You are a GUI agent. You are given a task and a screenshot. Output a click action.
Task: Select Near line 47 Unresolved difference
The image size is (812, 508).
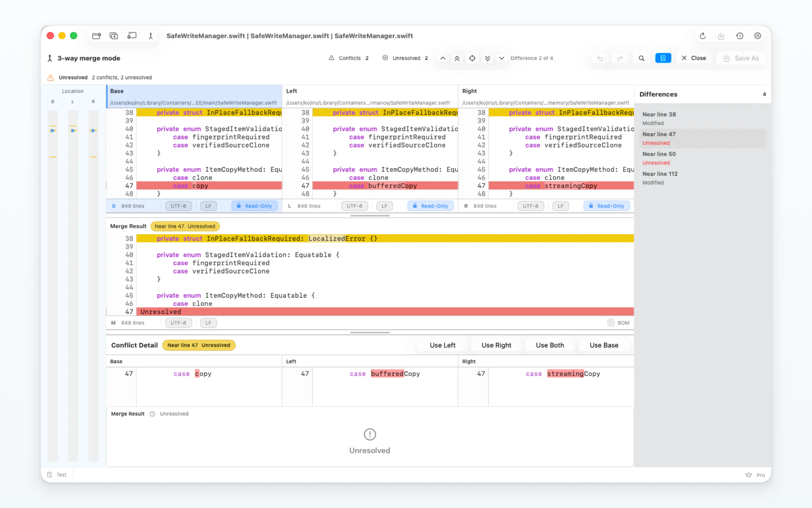coord(703,138)
